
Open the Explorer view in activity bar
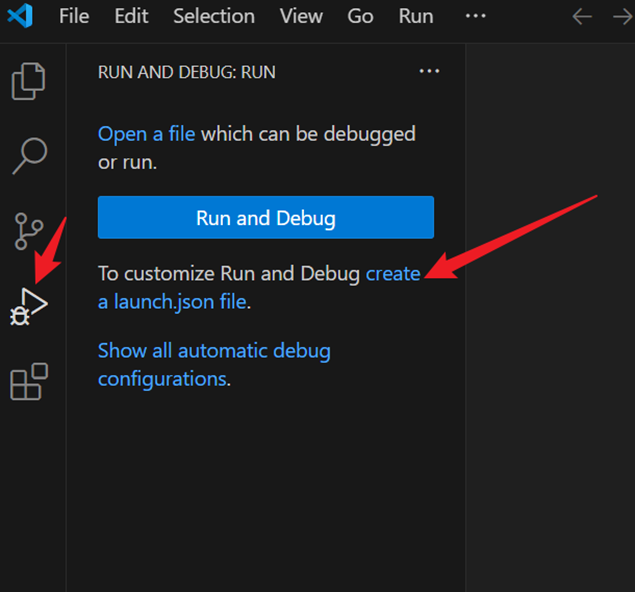coord(28,81)
